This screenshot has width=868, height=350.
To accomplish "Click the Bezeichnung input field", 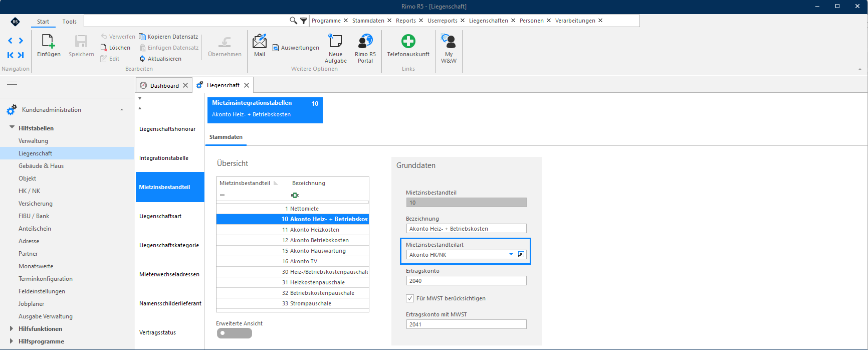I will [466, 229].
